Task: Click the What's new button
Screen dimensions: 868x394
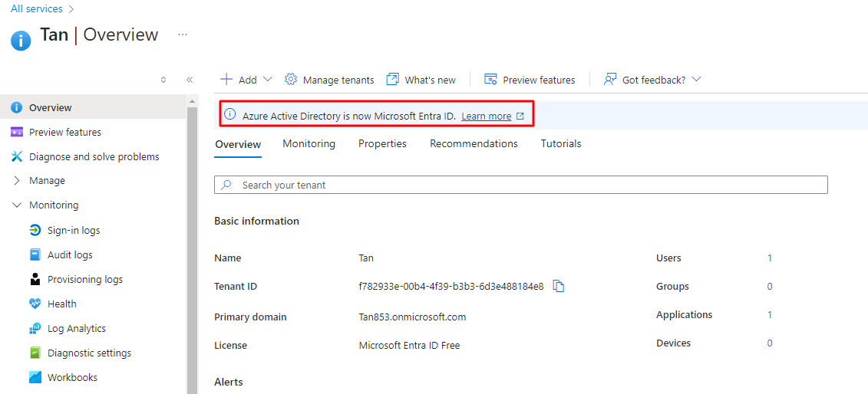Action: pos(421,80)
